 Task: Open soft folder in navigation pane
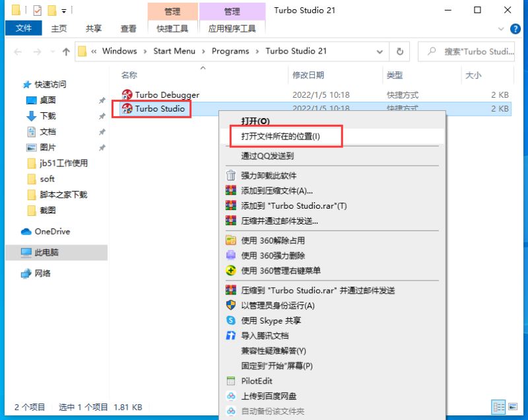point(41,179)
